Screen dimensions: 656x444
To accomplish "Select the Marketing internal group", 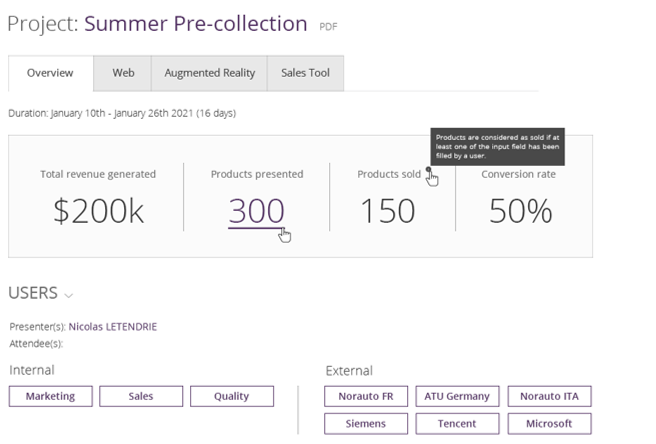I will coord(51,397).
